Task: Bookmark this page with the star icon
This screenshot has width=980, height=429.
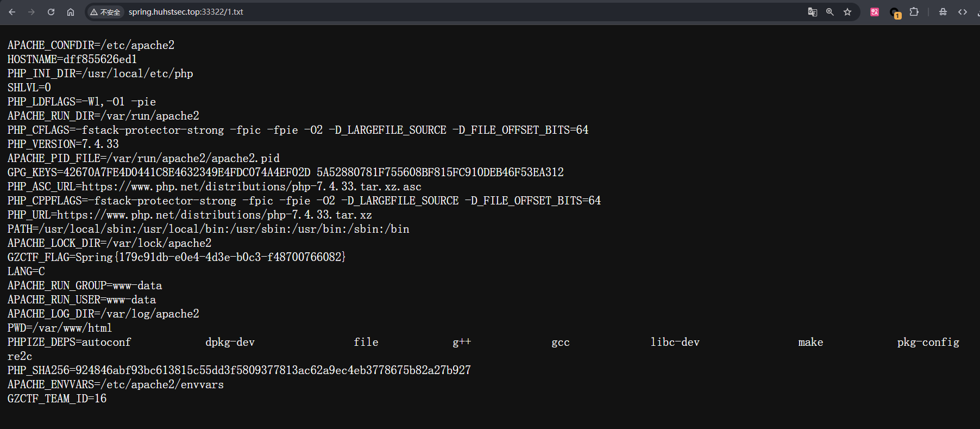Action: tap(847, 12)
